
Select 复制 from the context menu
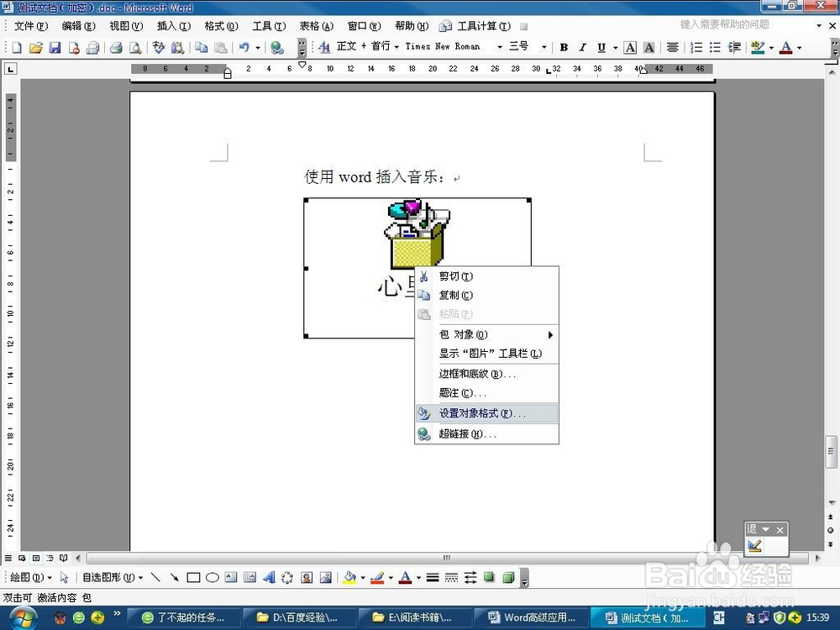pos(456,295)
